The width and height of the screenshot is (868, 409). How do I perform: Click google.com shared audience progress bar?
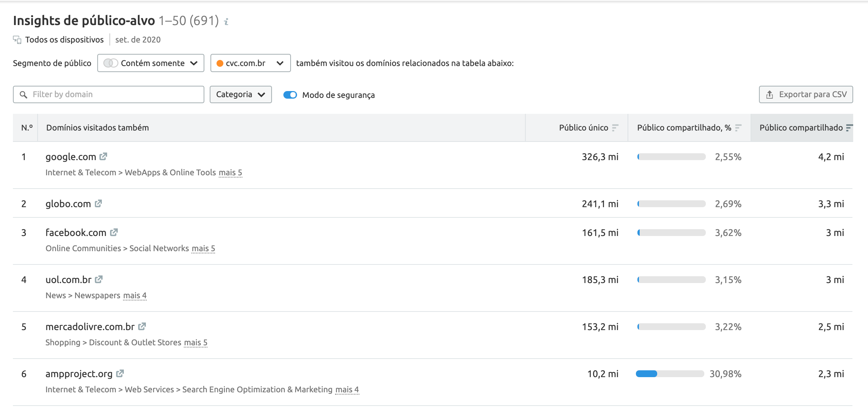pyautogui.click(x=671, y=157)
